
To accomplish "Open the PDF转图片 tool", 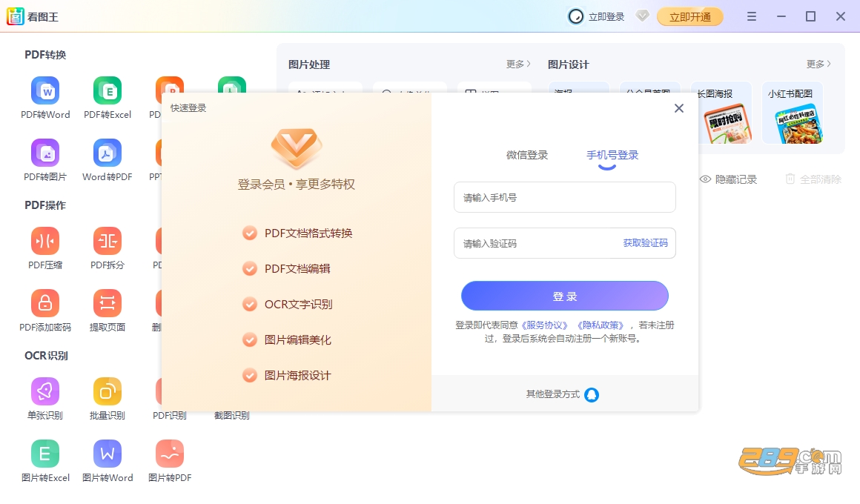I will click(45, 161).
